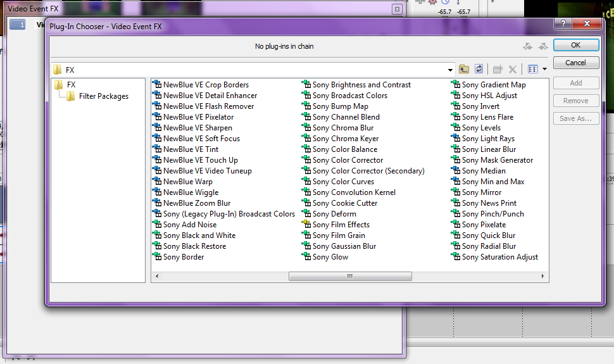Select NewBlue VE Sharpen

(192, 128)
